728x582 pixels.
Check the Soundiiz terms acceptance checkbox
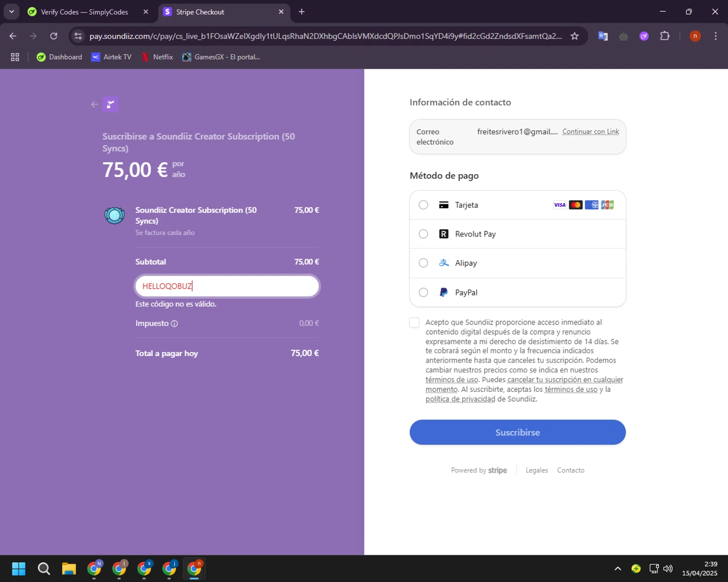414,323
